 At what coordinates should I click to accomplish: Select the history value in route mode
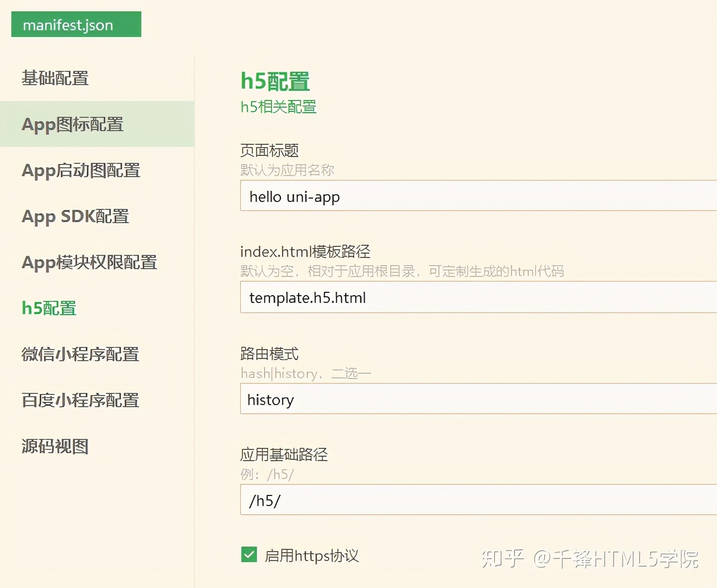click(x=270, y=399)
